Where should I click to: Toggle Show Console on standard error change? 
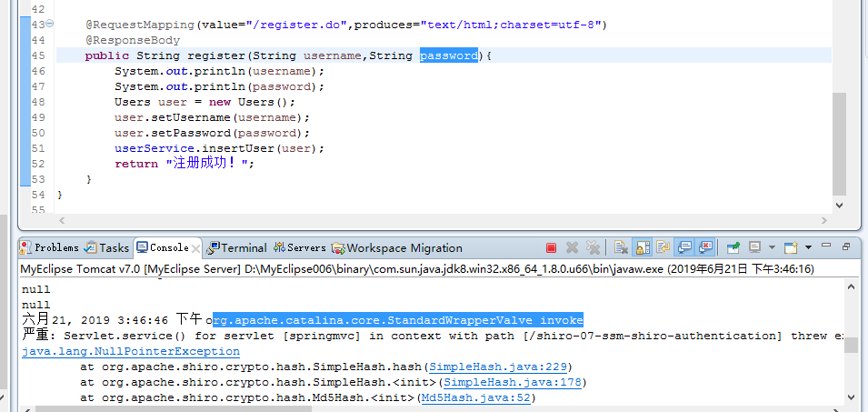(x=706, y=247)
